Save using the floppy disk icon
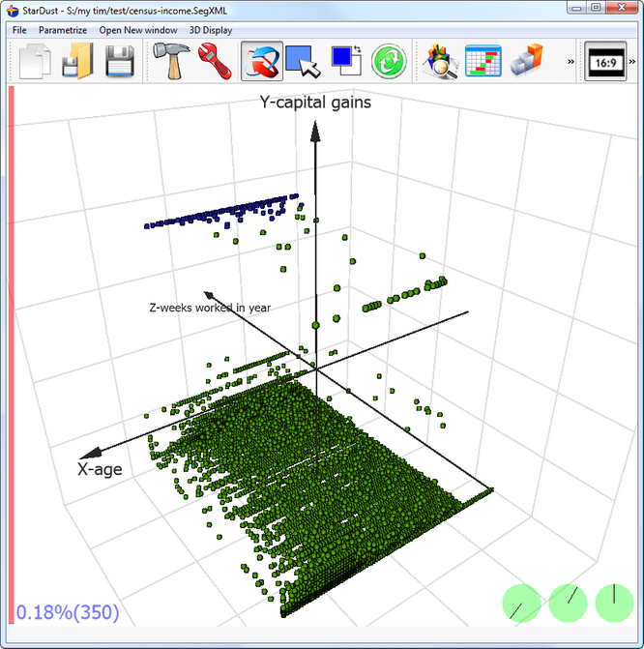 click(x=120, y=61)
